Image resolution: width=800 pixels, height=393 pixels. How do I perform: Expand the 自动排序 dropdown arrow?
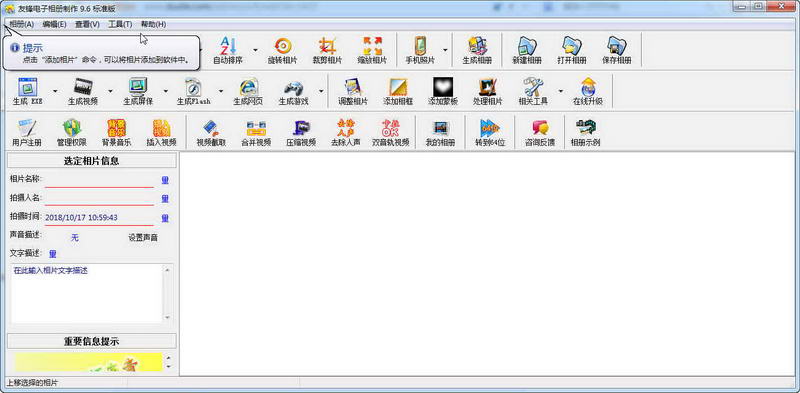pyautogui.click(x=255, y=51)
